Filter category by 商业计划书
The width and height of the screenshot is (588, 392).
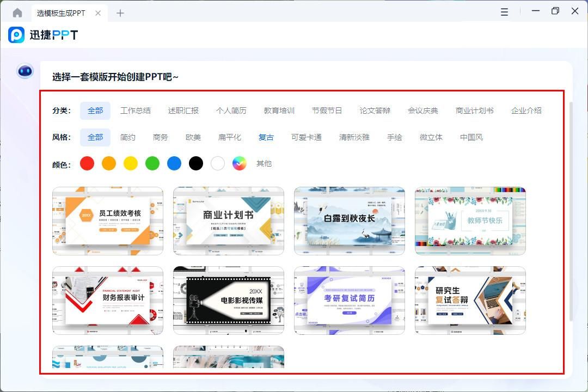[x=474, y=111]
